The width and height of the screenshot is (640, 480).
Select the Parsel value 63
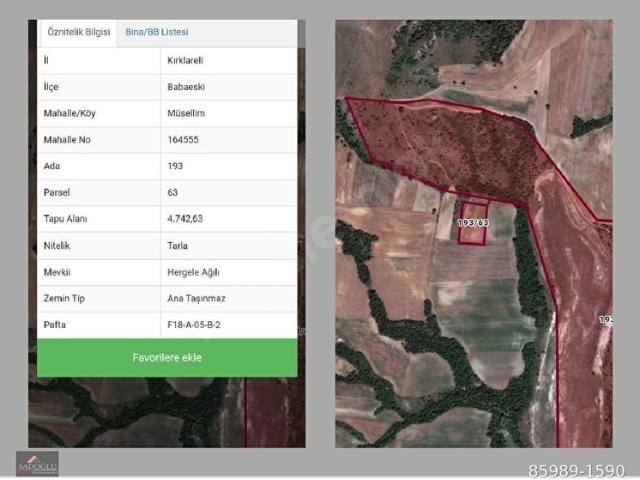(x=172, y=192)
